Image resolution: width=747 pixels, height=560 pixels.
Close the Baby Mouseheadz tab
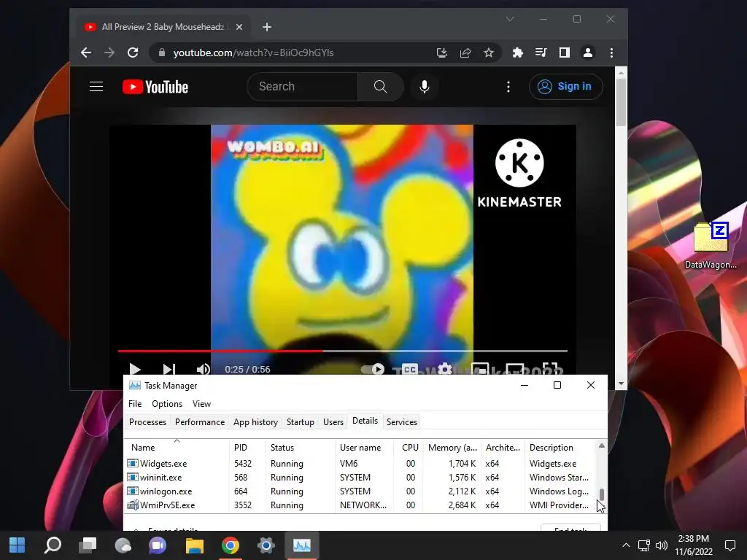point(239,27)
